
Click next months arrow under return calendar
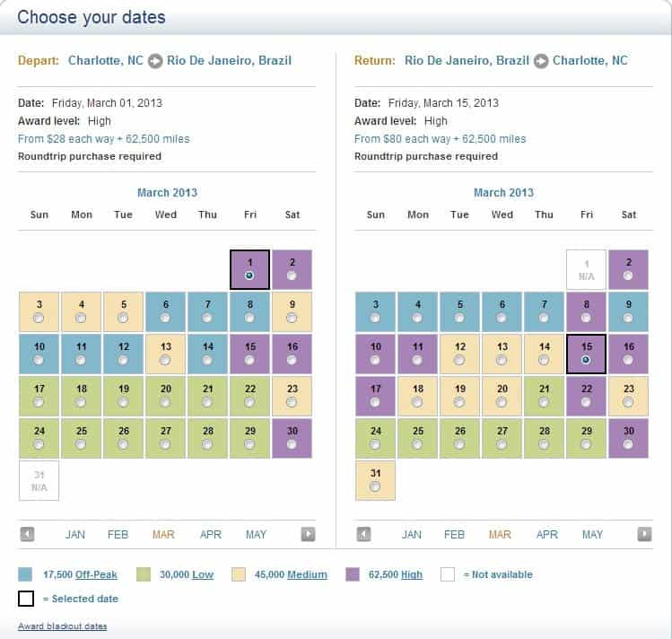click(644, 534)
